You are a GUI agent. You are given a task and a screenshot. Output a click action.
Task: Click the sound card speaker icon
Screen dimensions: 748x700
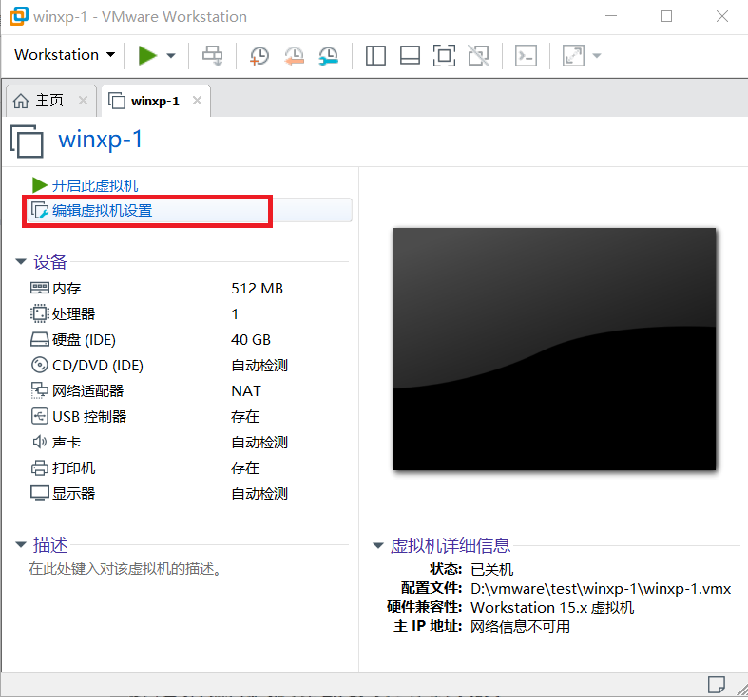[40, 442]
